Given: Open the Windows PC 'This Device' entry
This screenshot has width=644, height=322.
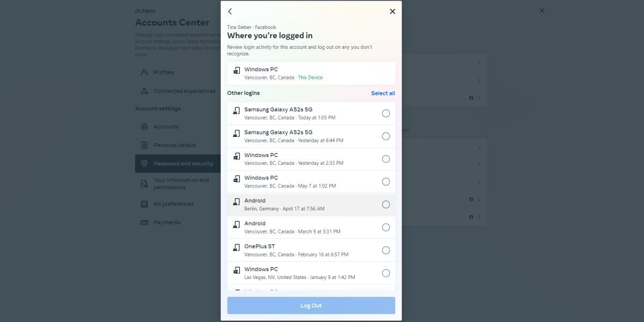Looking at the screenshot, I should point(311,73).
